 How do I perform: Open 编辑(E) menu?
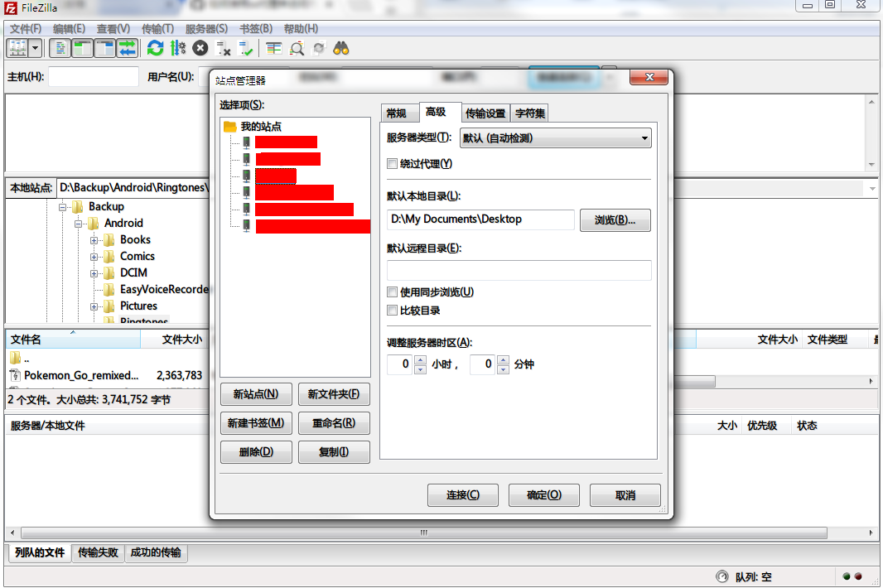pyautogui.click(x=70, y=29)
